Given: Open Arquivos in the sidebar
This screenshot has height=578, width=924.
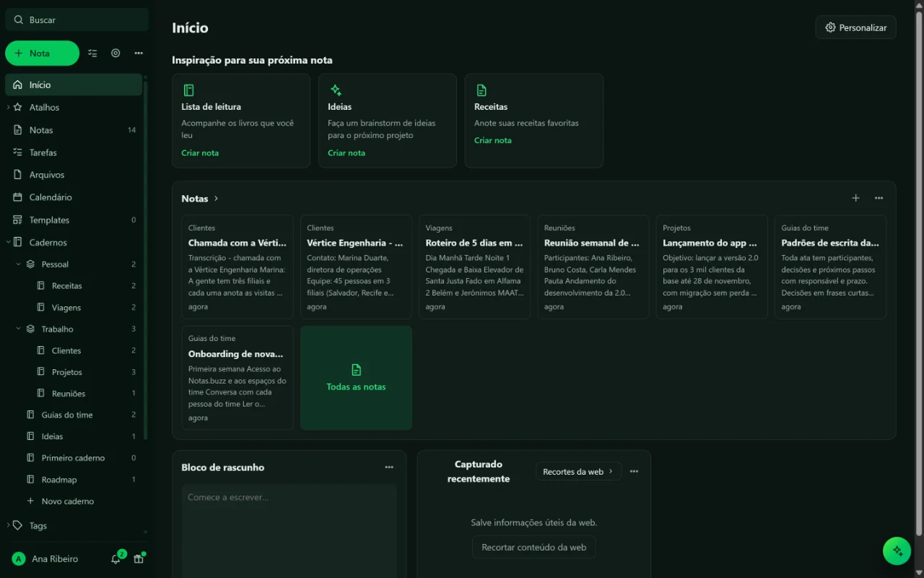Looking at the screenshot, I should [74, 175].
